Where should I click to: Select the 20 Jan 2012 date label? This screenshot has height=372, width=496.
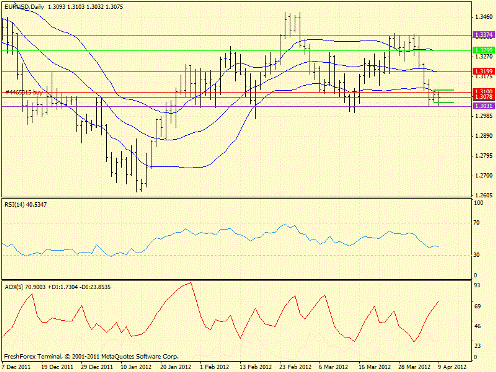pos(176,367)
